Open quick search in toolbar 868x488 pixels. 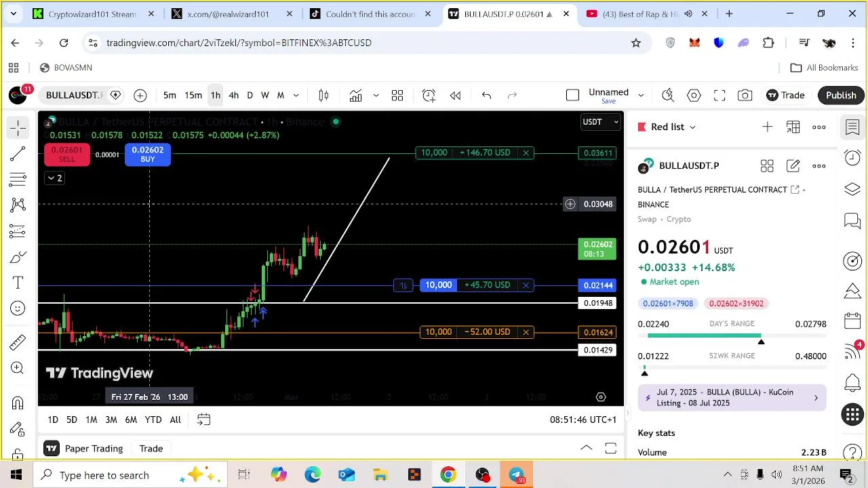click(x=668, y=96)
